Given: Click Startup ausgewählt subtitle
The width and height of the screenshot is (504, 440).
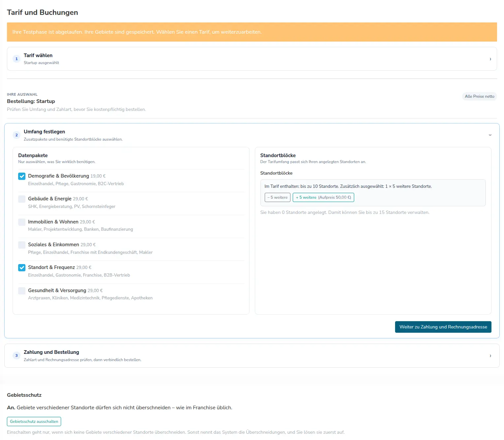Looking at the screenshot, I should click(x=41, y=63).
